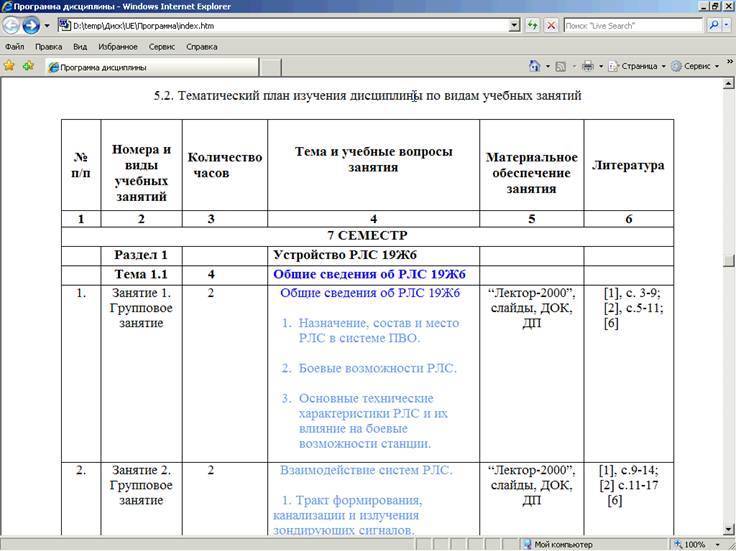Click the Back navigation arrow button
736x551 pixels.
coord(13,25)
